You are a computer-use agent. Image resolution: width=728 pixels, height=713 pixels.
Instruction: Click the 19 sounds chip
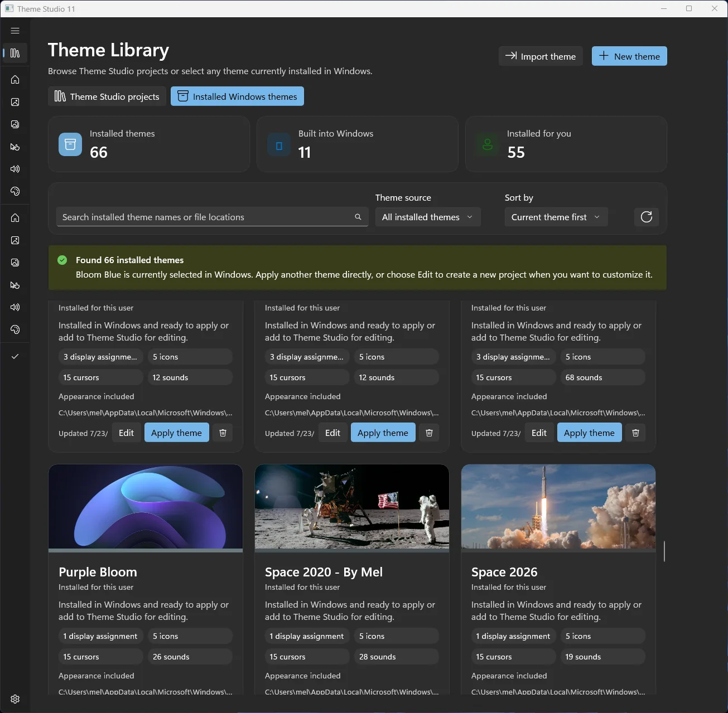tap(602, 657)
